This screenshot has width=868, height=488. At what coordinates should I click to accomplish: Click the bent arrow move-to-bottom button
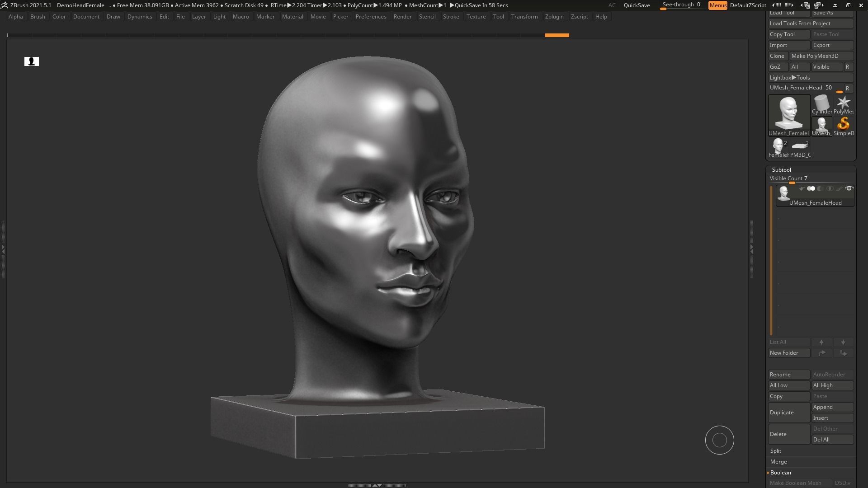pos(843,353)
